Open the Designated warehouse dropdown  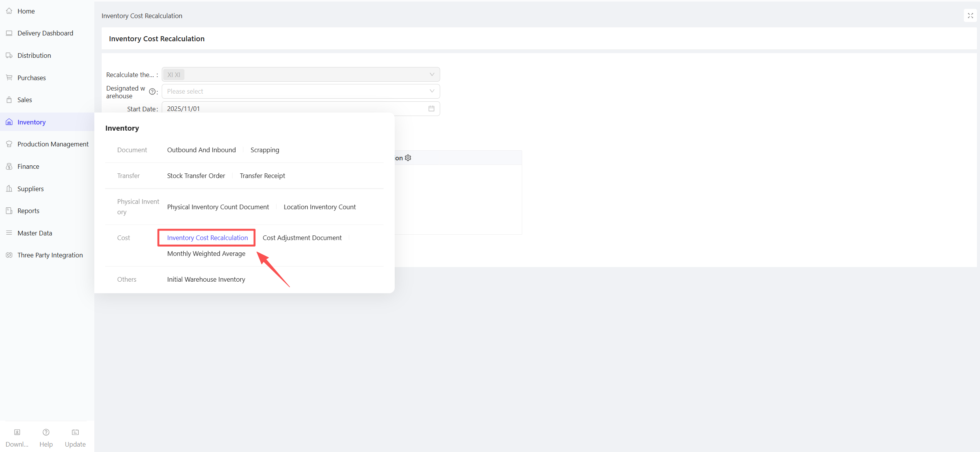300,91
